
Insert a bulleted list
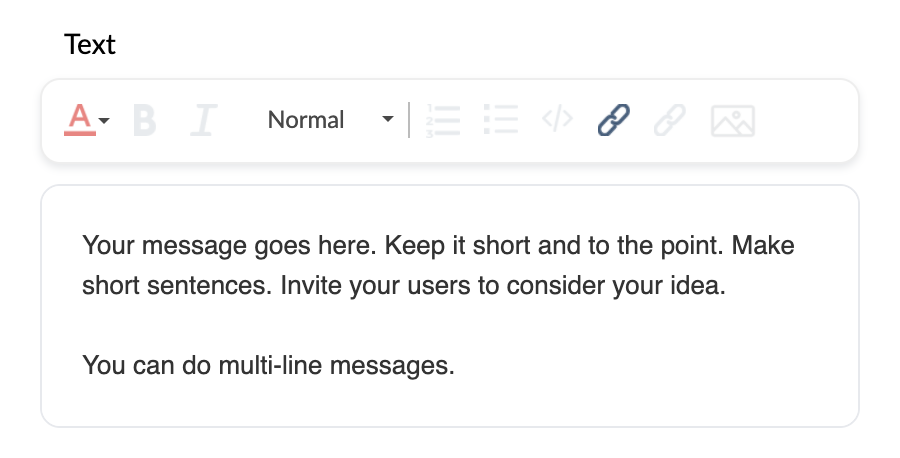(x=501, y=119)
